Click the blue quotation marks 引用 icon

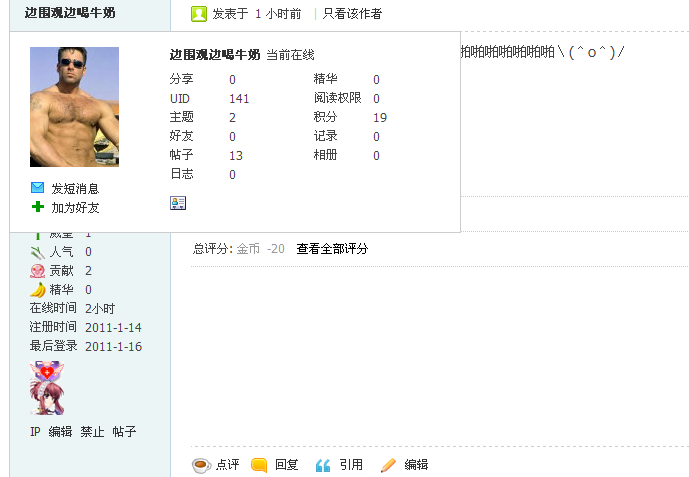pos(323,465)
